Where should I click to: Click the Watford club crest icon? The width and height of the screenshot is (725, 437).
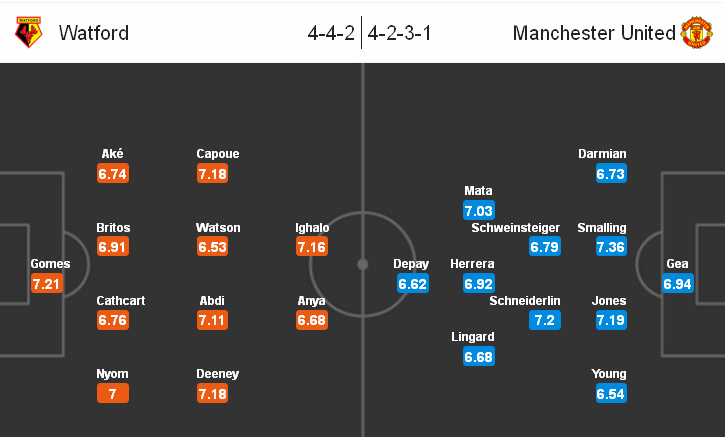(29, 33)
